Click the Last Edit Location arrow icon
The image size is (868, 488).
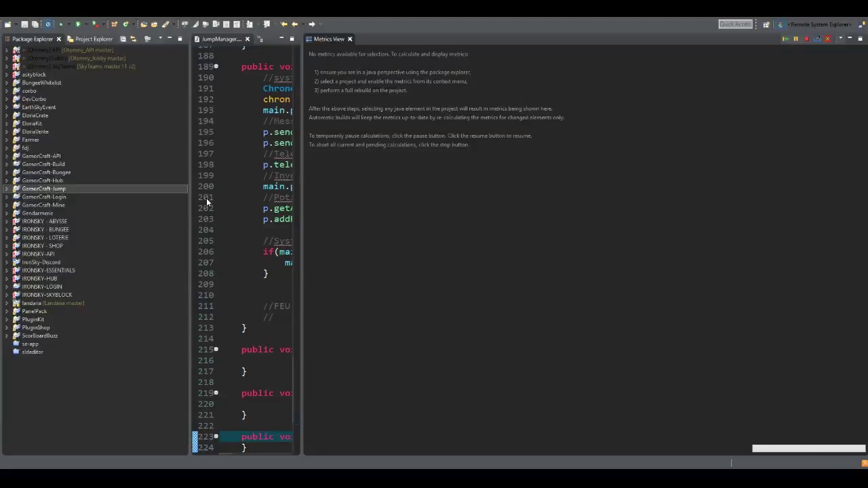[283, 24]
